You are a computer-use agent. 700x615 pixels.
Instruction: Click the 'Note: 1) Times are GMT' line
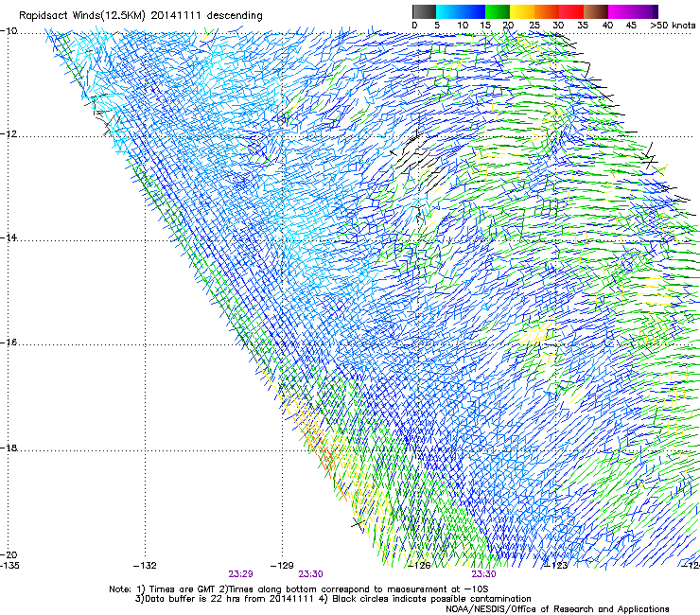click(x=299, y=589)
